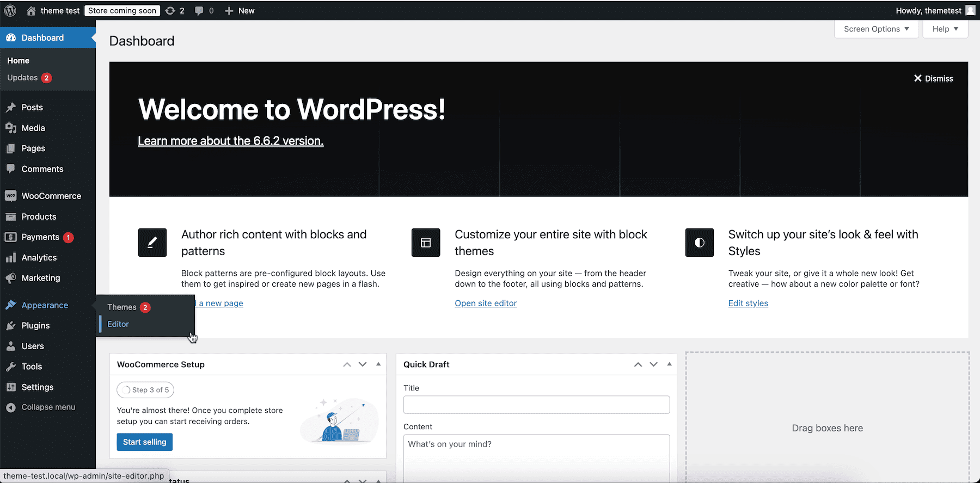Expand the Screen Options dropdown

click(877, 29)
